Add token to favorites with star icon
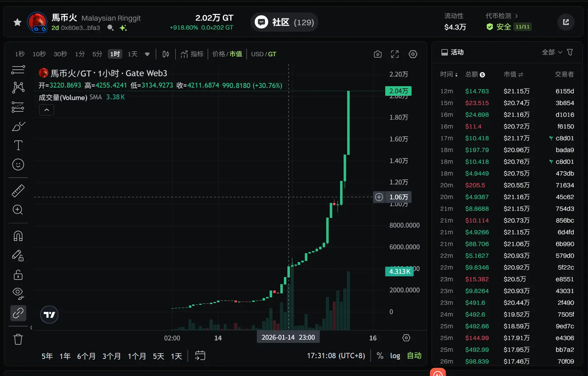 (17, 22)
